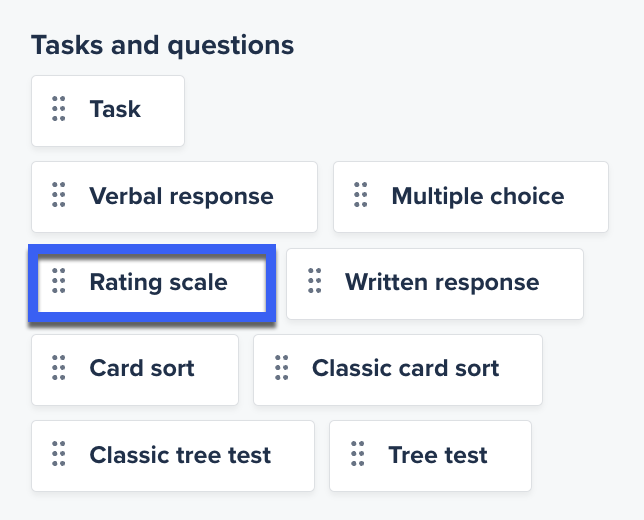This screenshot has height=520, width=644.
Task: Click the drag handle next to Tree test
Action: 357,455
